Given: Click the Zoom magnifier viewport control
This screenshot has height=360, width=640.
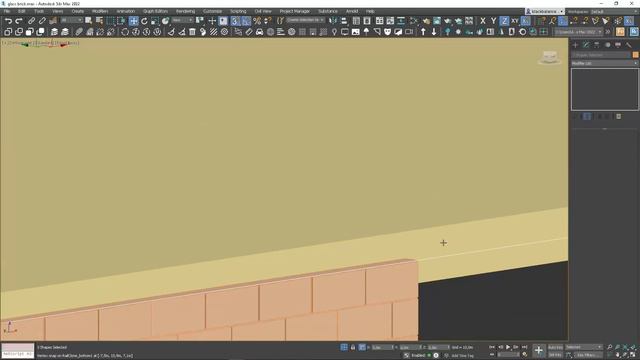Looking at the screenshot, I should click(x=610, y=347).
